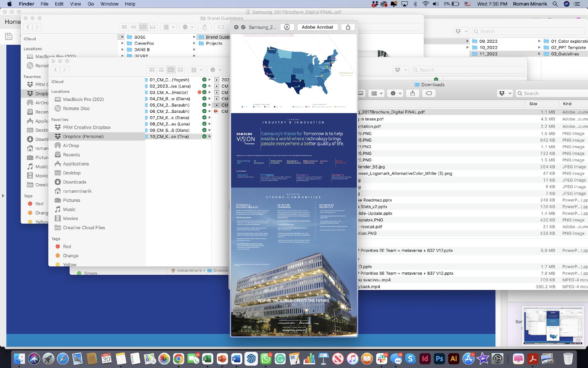This screenshot has width=588, height=368.
Task: Open Microsoft Word from the Dock
Action: [x=236, y=359]
